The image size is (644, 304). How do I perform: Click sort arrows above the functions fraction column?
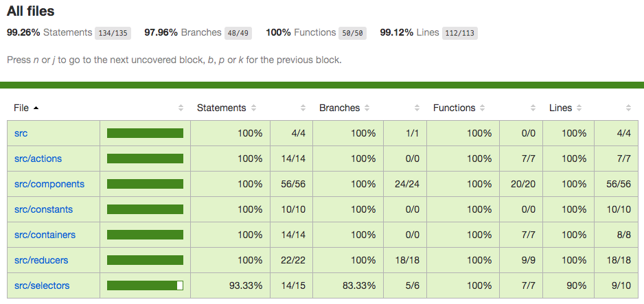coord(533,108)
